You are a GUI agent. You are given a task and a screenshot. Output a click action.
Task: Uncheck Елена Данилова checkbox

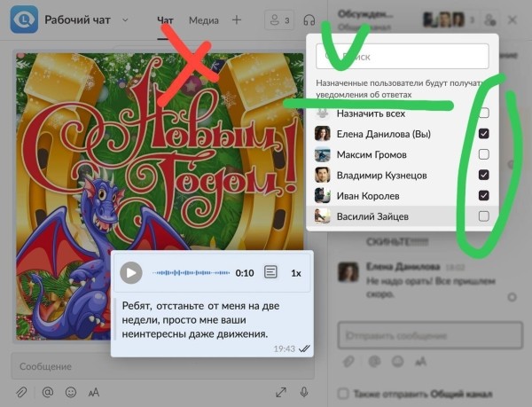point(483,134)
